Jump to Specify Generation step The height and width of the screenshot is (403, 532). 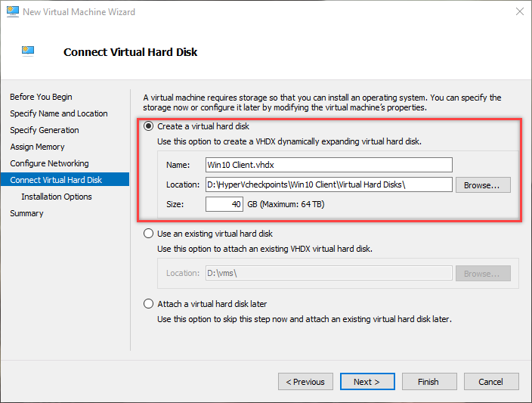pos(45,130)
